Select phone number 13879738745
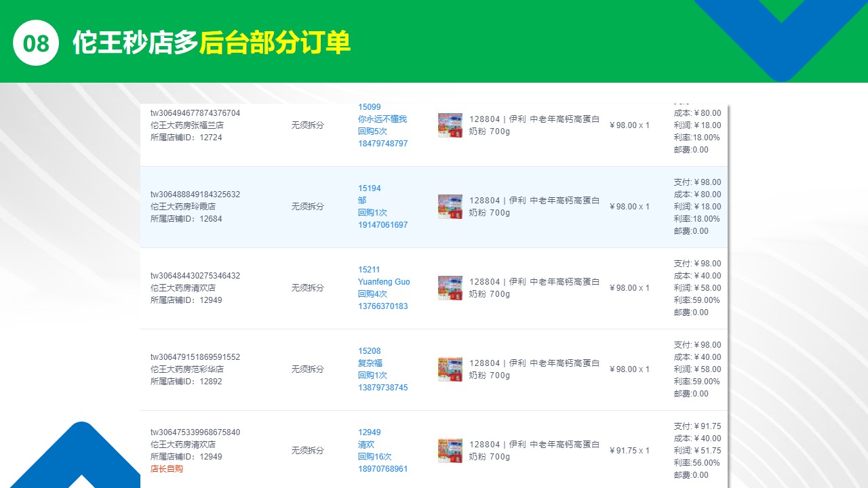Viewport: 868px width, 488px height. click(383, 388)
